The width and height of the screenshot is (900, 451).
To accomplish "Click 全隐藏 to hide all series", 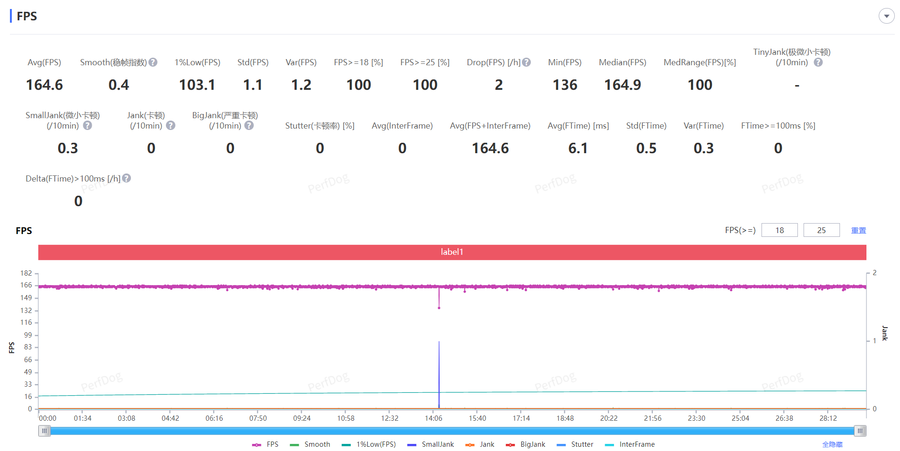I will click(x=832, y=444).
